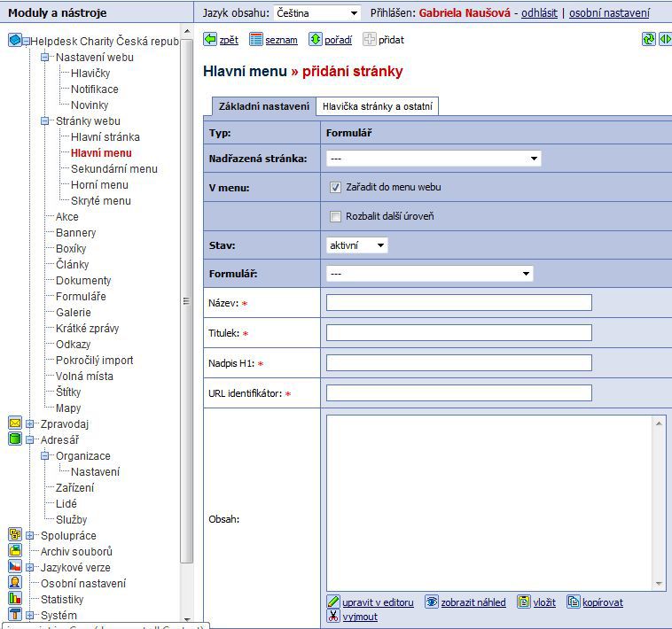Expand the Spolupráce tree node
Screen dimensions: 672x629
[29, 535]
